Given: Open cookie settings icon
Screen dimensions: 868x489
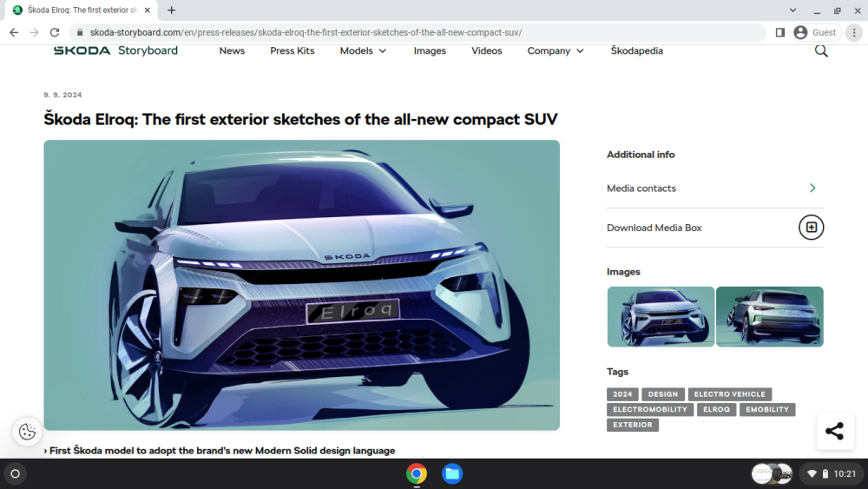Looking at the screenshot, I should (x=27, y=431).
